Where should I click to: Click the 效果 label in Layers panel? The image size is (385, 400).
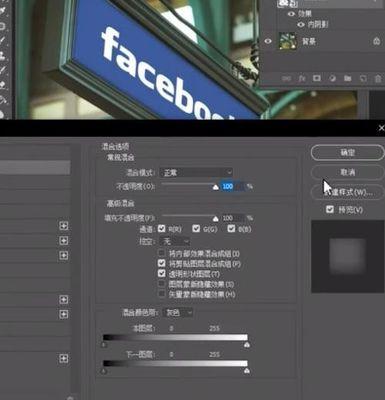305,14
